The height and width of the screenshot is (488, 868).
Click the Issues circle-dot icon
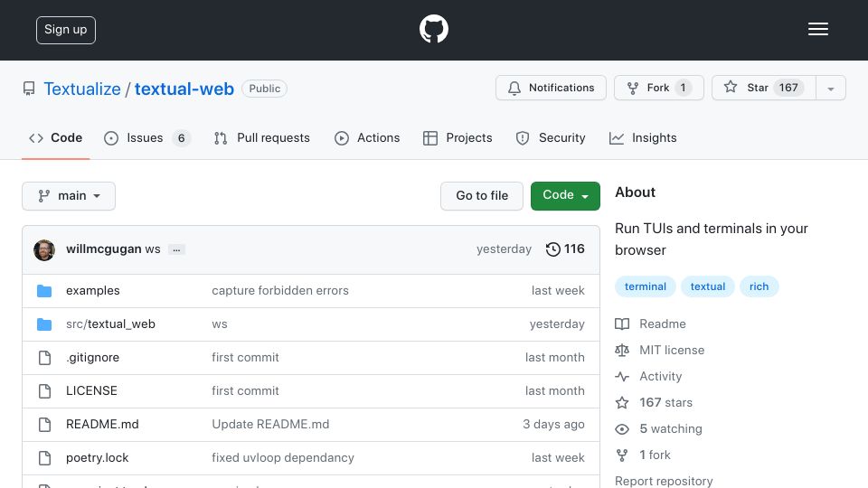tap(111, 138)
